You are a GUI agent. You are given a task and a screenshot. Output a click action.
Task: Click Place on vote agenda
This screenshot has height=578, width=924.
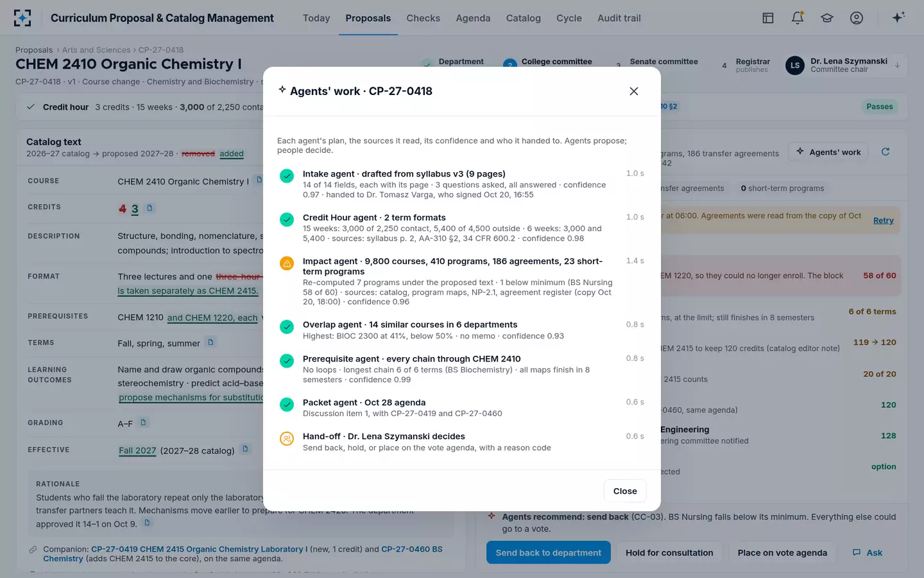(x=782, y=553)
